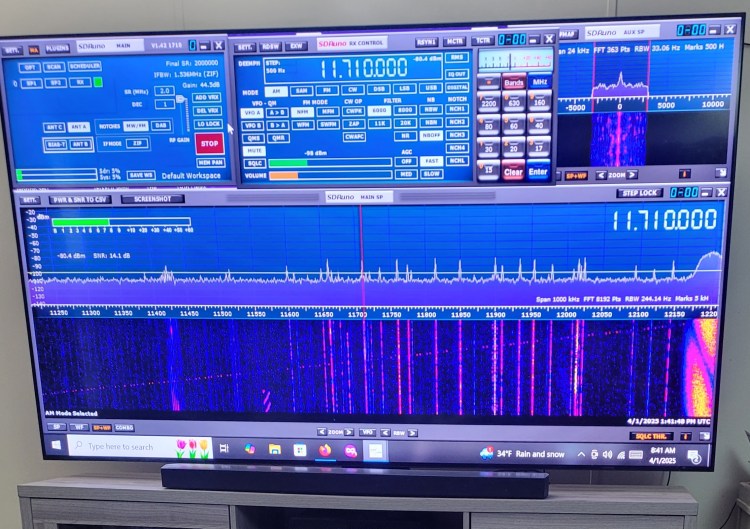
Task: Click the MHz unit key
Action: (539, 82)
